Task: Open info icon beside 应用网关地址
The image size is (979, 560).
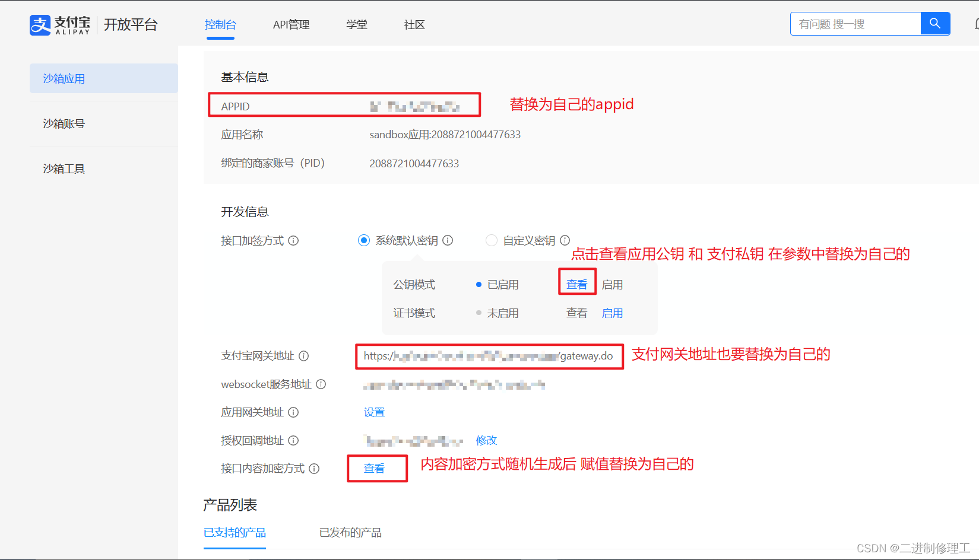Action: click(293, 412)
